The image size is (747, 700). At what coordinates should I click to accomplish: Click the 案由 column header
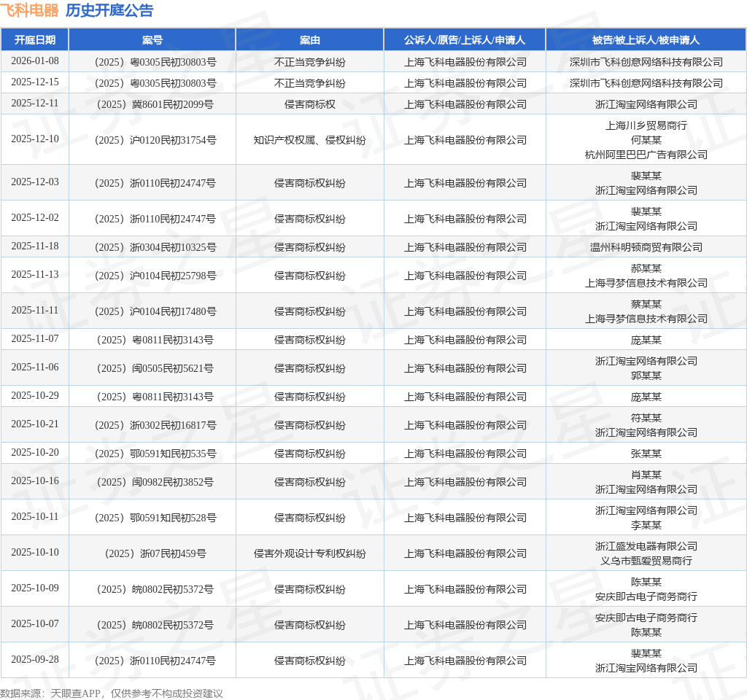coord(309,40)
